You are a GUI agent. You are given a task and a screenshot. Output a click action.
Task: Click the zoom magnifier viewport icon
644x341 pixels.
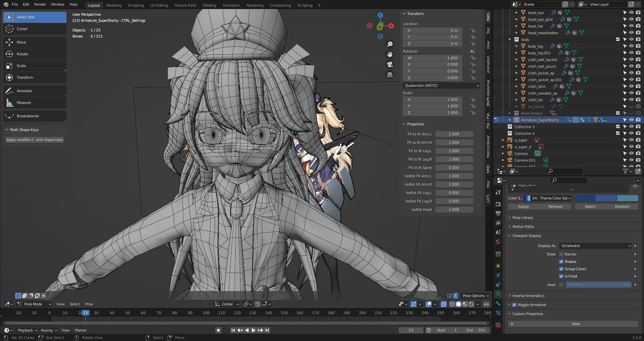coord(390,44)
